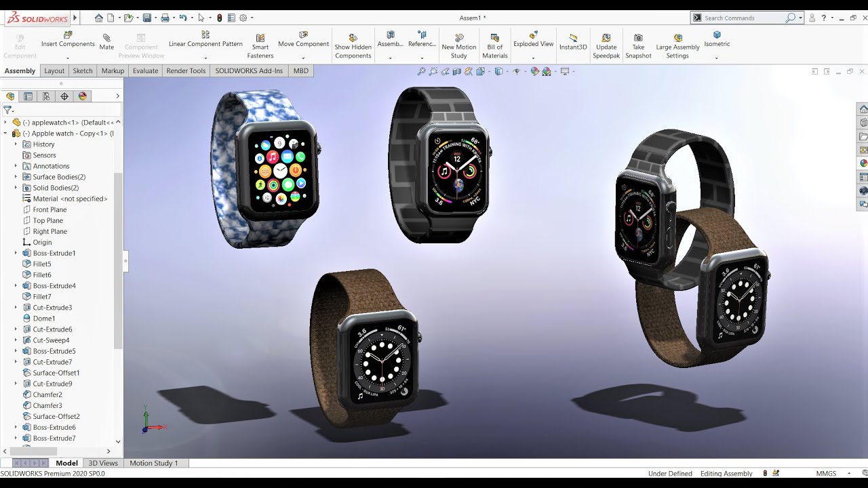868x488 pixels.
Task: Click Smart Fasteners tool
Action: pyautogui.click(x=260, y=47)
